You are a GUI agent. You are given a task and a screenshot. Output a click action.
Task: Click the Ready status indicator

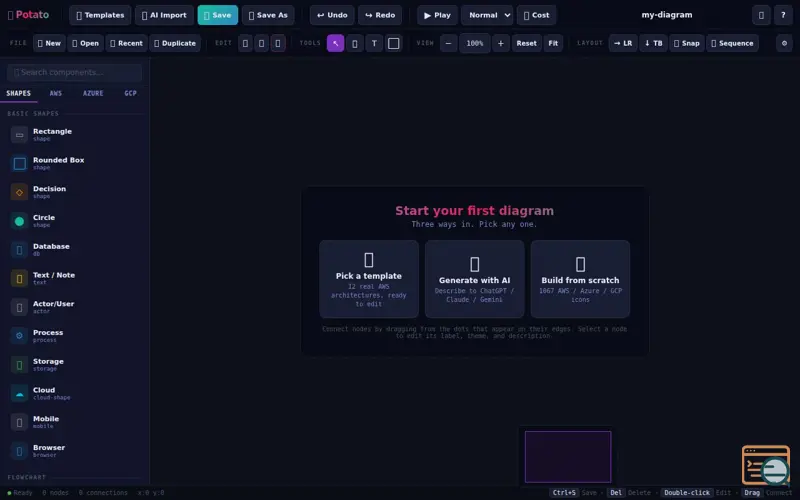pyautogui.click(x=20, y=493)
